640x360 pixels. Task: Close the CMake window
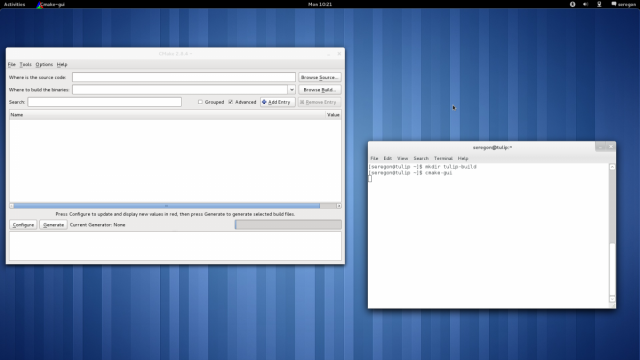[x=339, y=54]
